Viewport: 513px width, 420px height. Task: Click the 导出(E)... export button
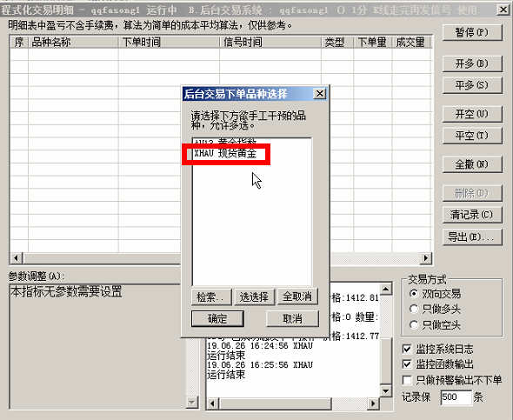[472, 237]
